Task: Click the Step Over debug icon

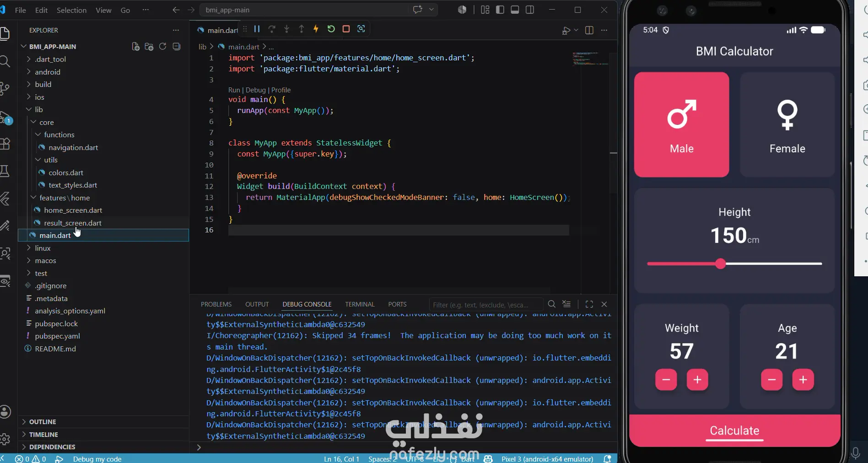Action: [272, 29]
